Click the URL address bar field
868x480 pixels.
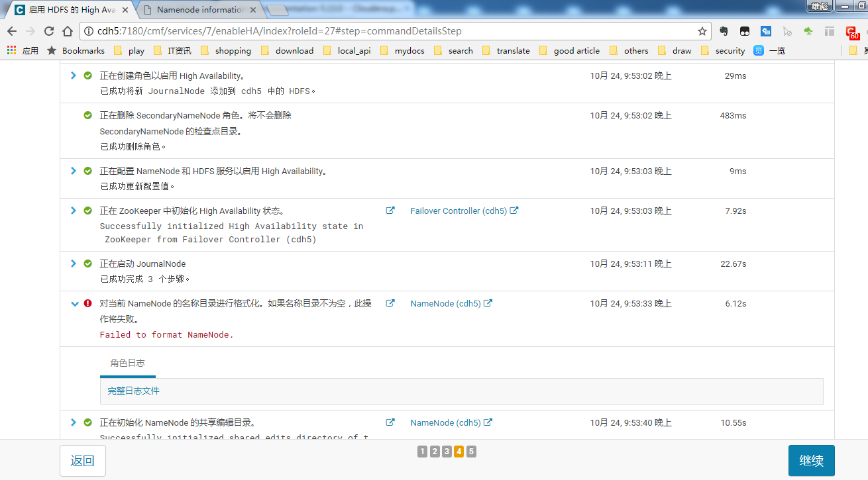(395, 31)
